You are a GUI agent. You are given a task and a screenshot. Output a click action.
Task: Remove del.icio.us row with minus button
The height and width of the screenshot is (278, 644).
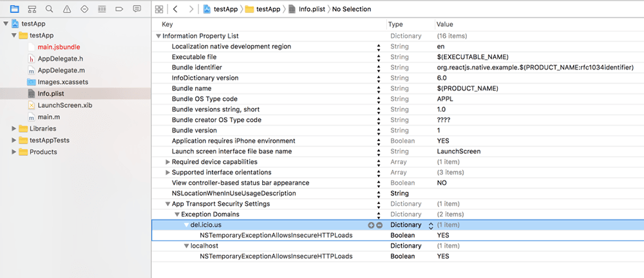[379, 225]
